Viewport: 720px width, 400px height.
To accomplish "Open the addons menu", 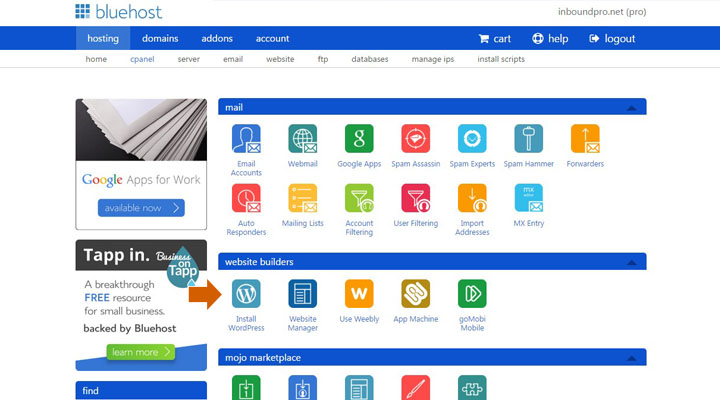I will (217, 39).
